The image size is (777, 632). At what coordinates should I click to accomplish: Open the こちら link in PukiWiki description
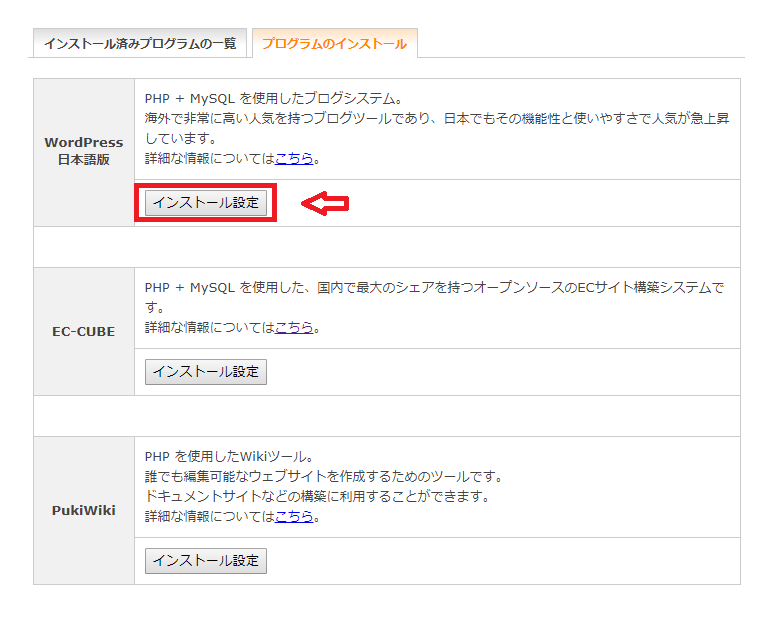click(x=294, y=517)
